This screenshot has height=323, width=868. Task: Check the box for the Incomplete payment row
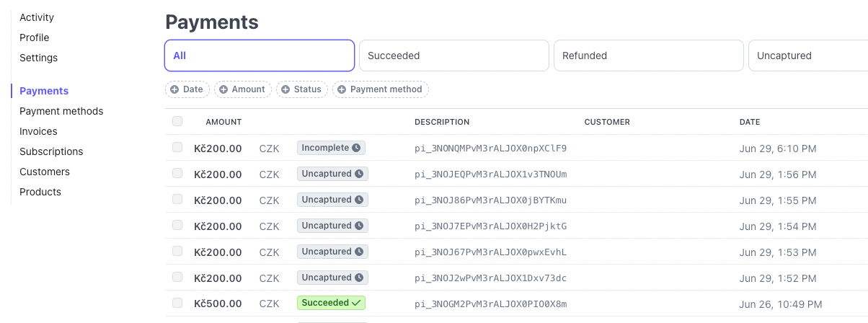(x=177, y=147)
